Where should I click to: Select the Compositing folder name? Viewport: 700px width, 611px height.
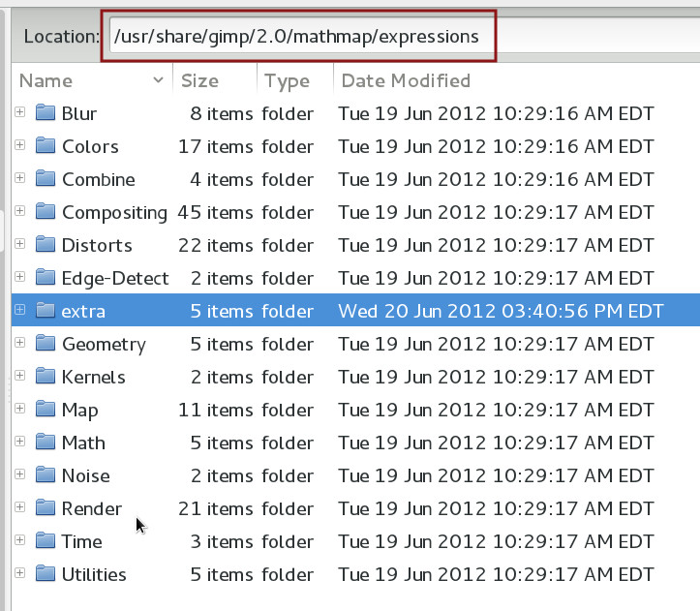point(114,212)
